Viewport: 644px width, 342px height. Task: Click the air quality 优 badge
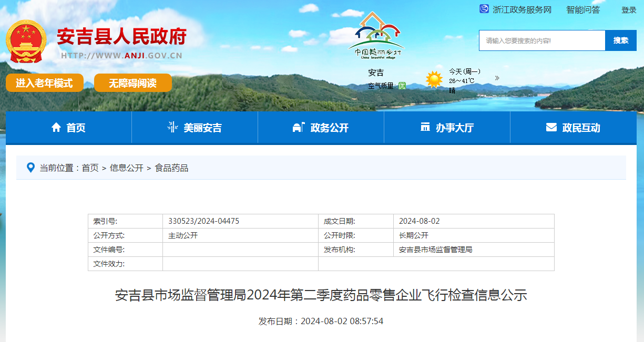(x=402, y=86)
